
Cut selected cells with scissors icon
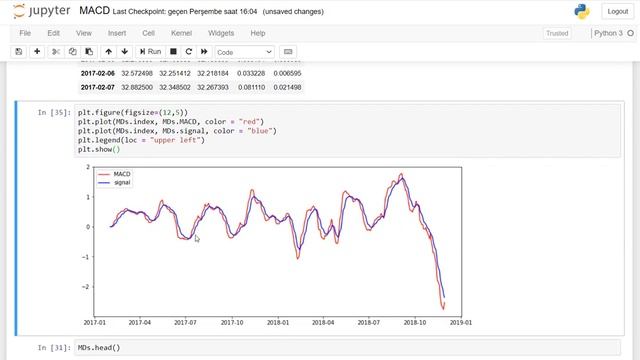56,52
